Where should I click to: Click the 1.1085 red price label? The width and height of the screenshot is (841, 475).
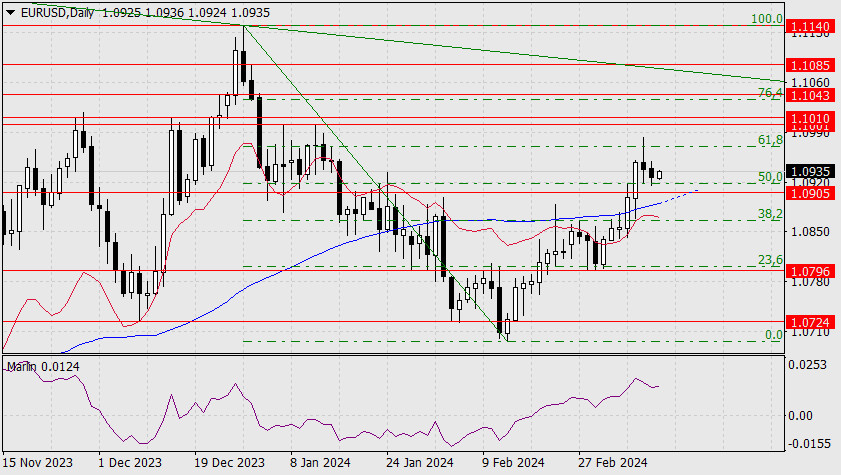[810, 65]
